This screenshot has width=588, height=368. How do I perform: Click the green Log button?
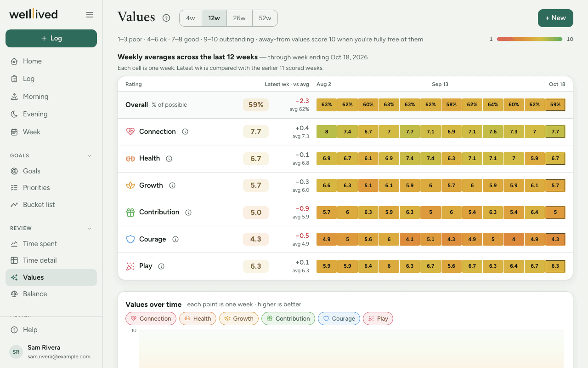[51, 38]
